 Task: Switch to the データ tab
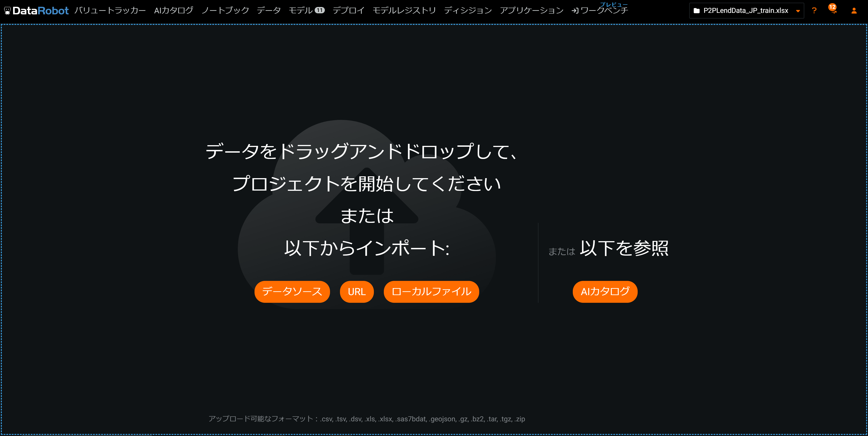[269, 11]
